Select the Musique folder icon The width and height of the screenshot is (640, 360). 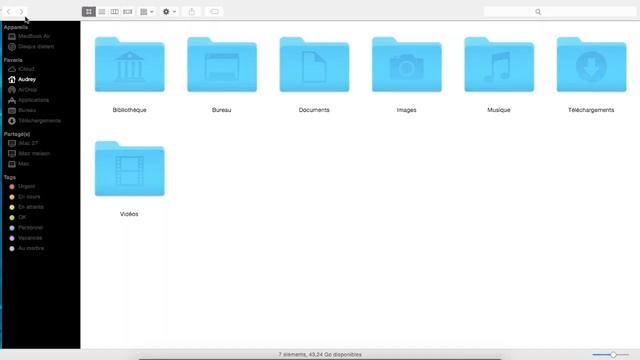(x=499, y=64)
